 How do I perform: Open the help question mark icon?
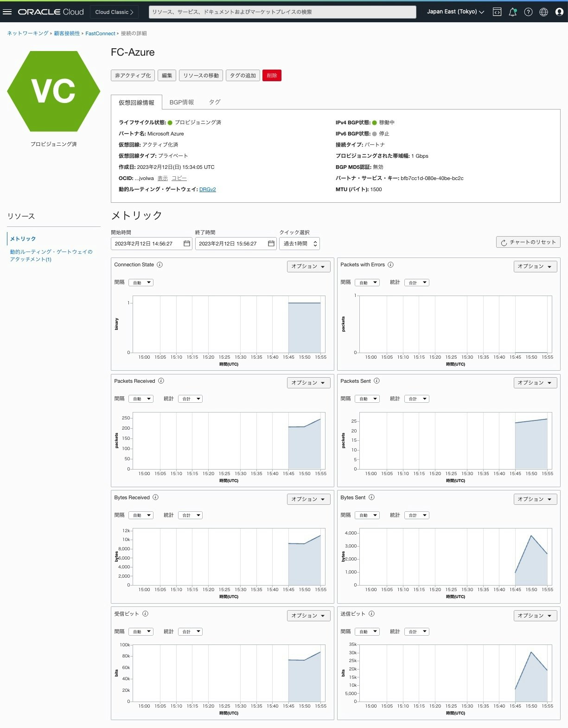(x=528, y=12)
